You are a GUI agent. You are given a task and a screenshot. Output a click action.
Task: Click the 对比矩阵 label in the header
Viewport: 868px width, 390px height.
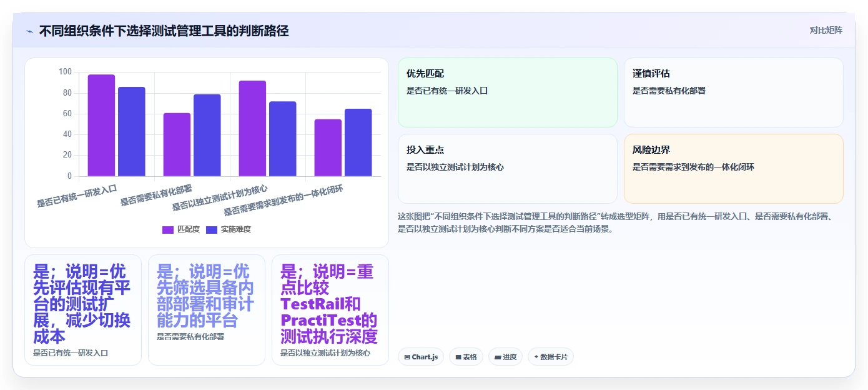[826, 31]
